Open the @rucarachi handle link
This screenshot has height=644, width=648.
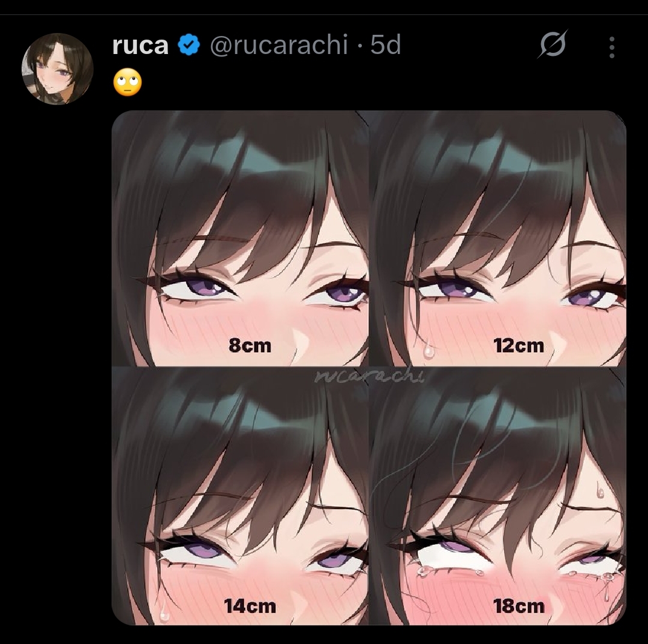pos(278,46)
